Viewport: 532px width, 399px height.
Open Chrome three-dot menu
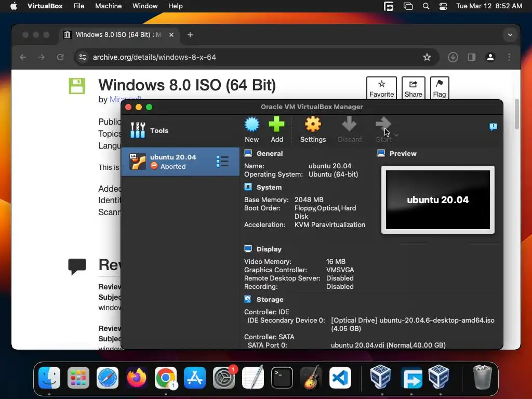[509, 57]
